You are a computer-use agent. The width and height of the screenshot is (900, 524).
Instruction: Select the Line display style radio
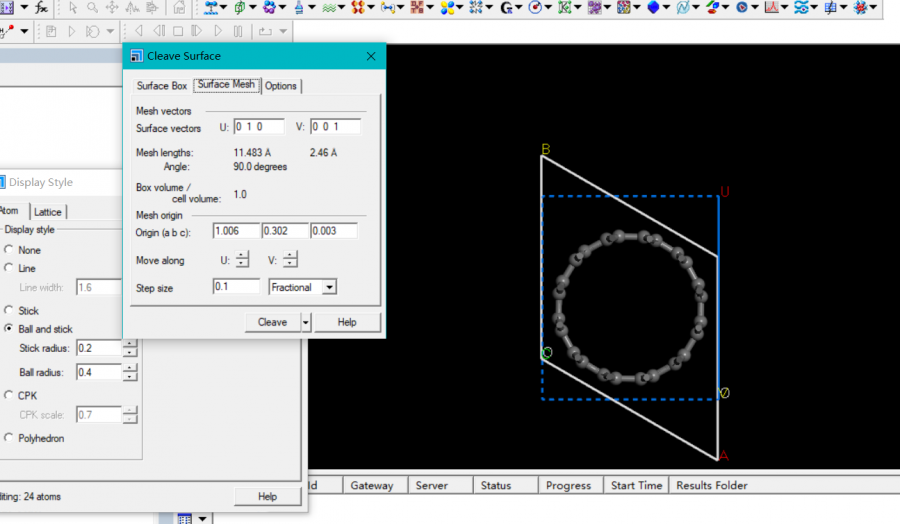(x=9, y=268)
